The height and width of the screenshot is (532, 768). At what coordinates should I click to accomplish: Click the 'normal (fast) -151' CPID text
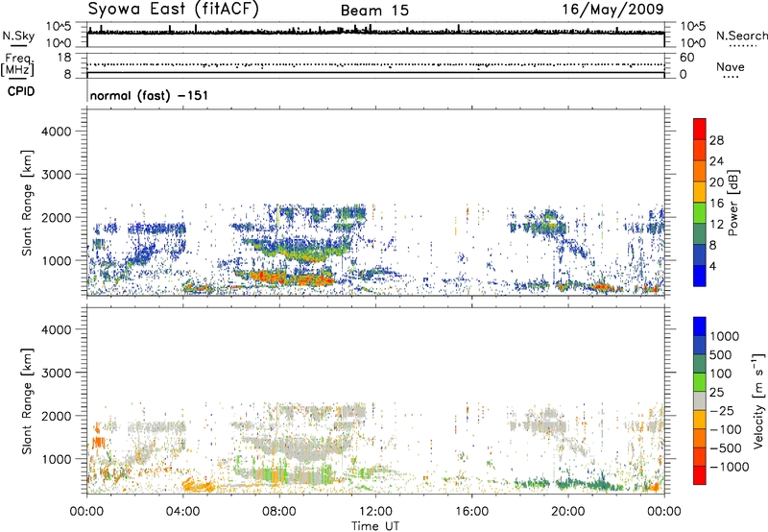pos(149,95)
